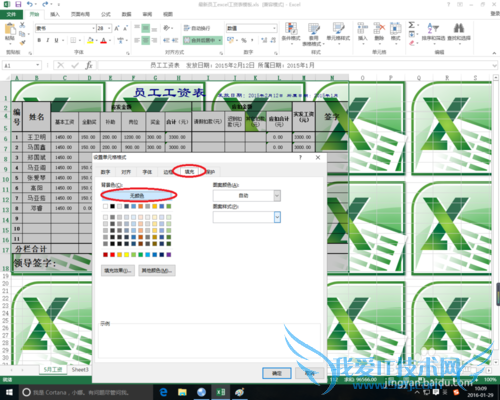Image resolution: width=500 pixels, height=400 pixels.
Task: Click the AutoSum sigma icon
Action: point(412,25)
